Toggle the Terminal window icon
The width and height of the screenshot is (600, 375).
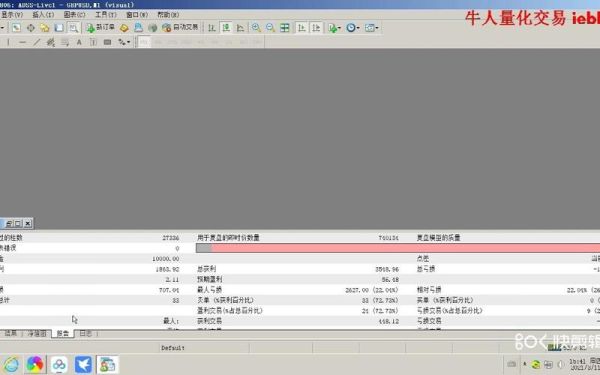click(x=59, y=28)
